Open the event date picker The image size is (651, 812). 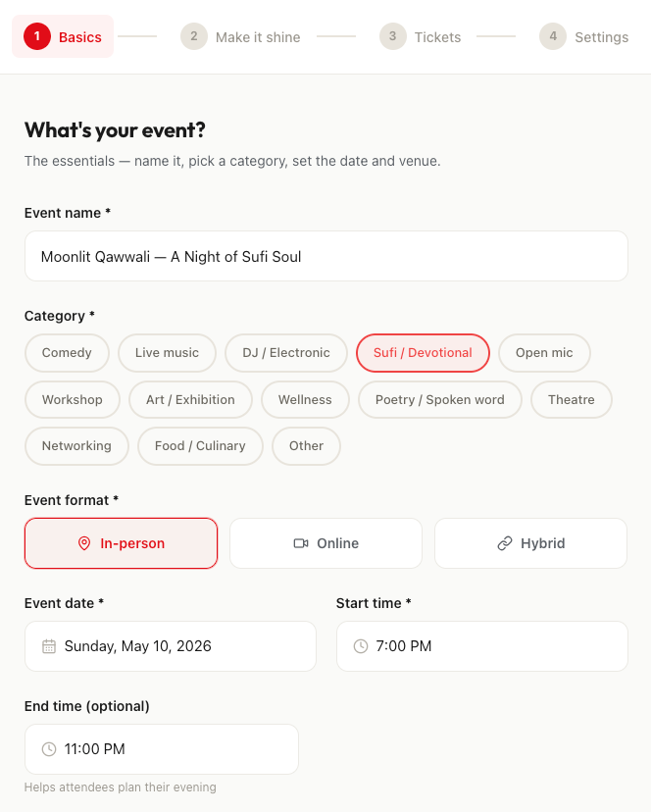click(x=171, y=646)
